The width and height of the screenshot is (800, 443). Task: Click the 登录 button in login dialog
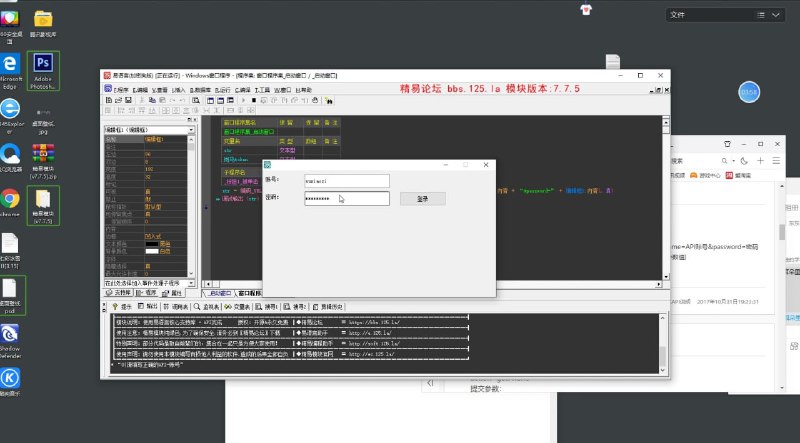tap(422, 198)
